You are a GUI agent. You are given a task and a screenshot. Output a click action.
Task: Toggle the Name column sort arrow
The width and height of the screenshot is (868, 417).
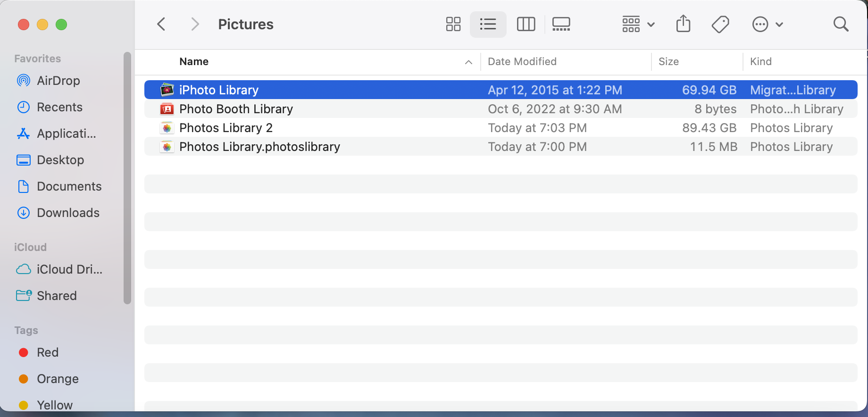468,62
